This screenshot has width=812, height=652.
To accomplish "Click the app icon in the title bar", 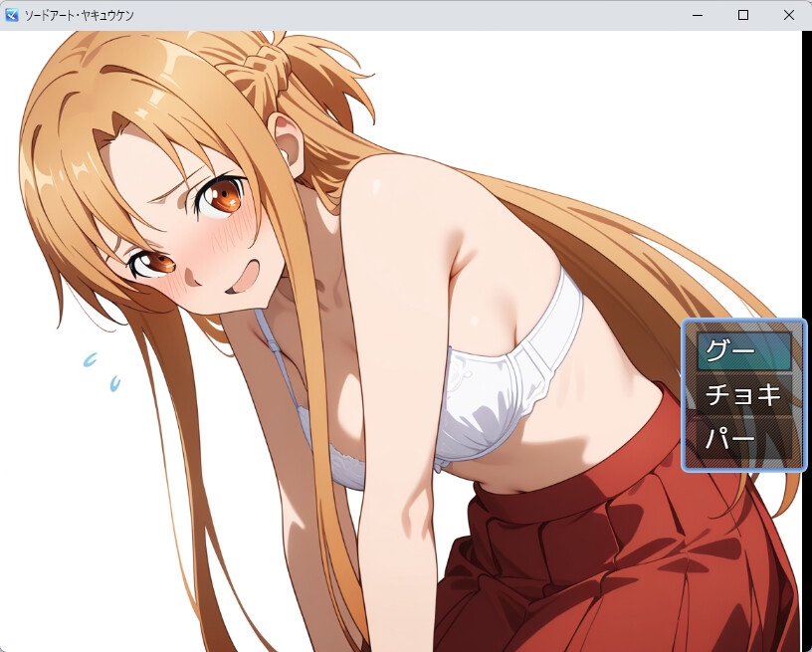I will pyautogui.click(x=11, y=15).
